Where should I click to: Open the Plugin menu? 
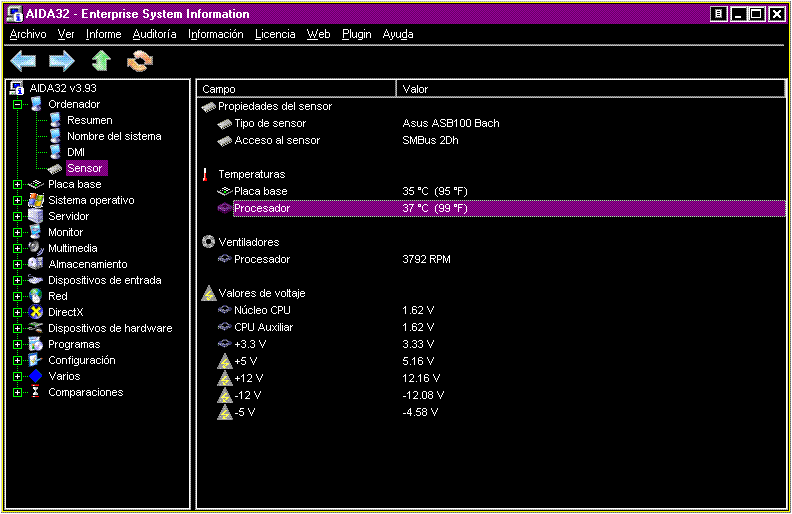(357, 34)
